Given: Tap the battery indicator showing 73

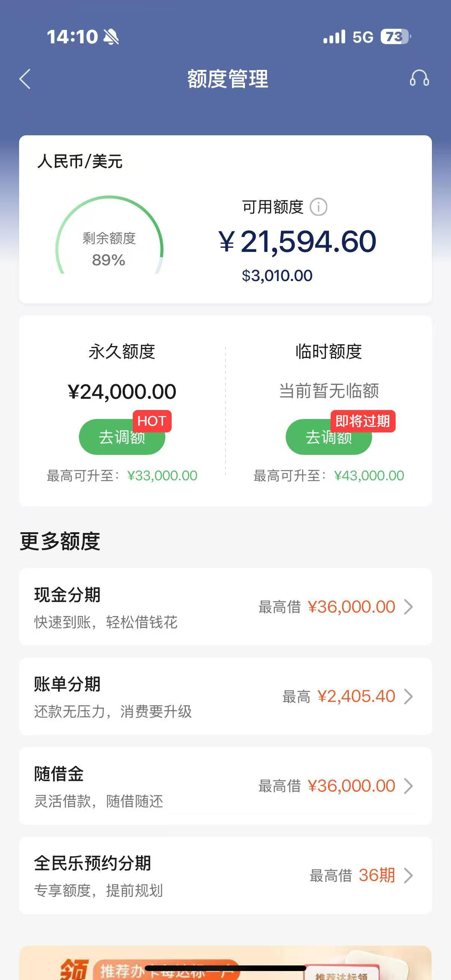Looking at the screenshot, I should (395, 37).
